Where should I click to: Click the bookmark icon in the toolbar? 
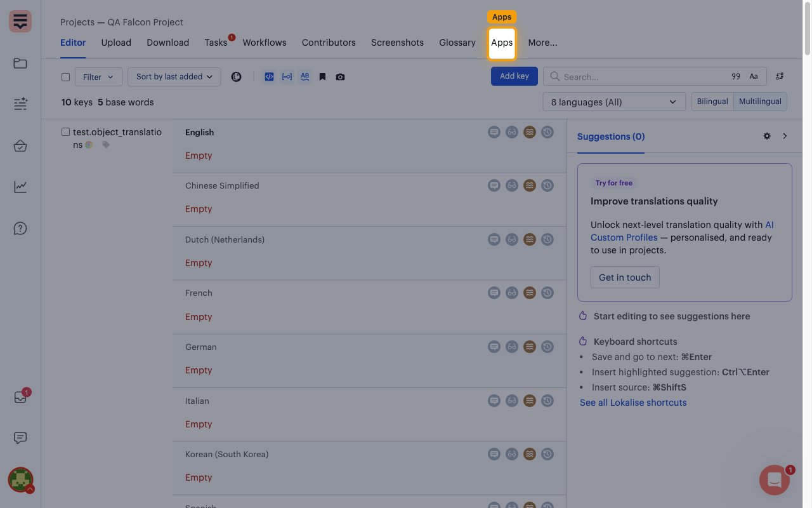click(x=322, y=77)
